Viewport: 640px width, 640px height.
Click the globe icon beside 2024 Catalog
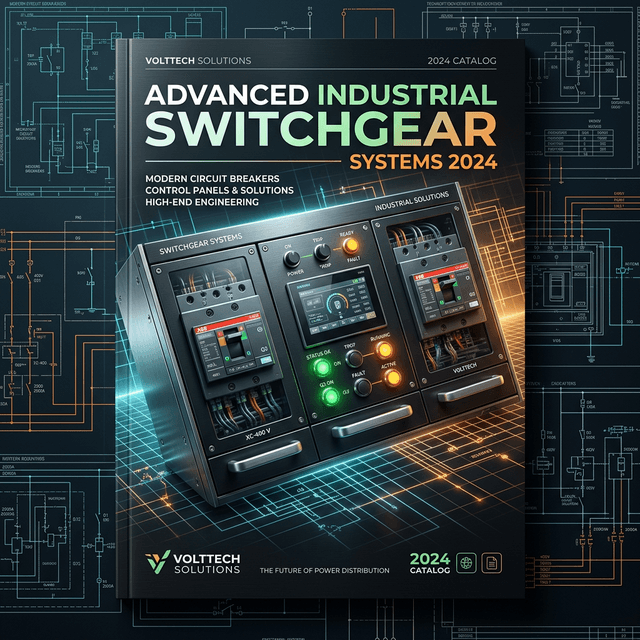click(466, 563)
